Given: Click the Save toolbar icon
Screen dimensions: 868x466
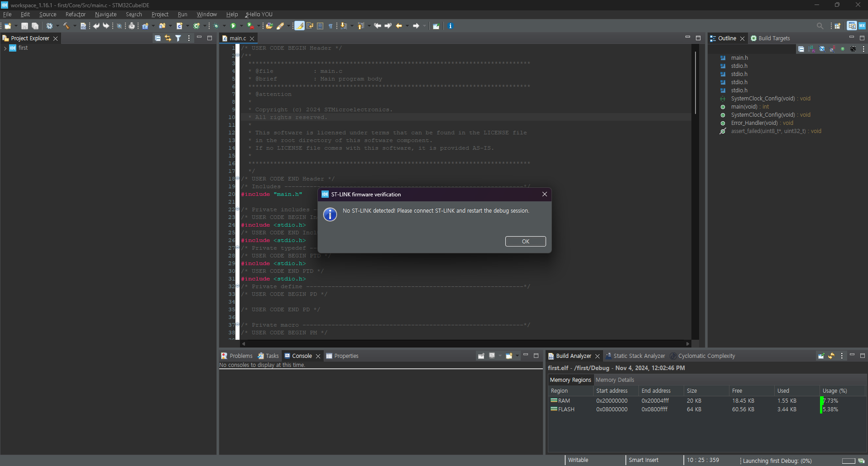Looking at the screenshot, I should pyautogui.click(x=24, y=26).
